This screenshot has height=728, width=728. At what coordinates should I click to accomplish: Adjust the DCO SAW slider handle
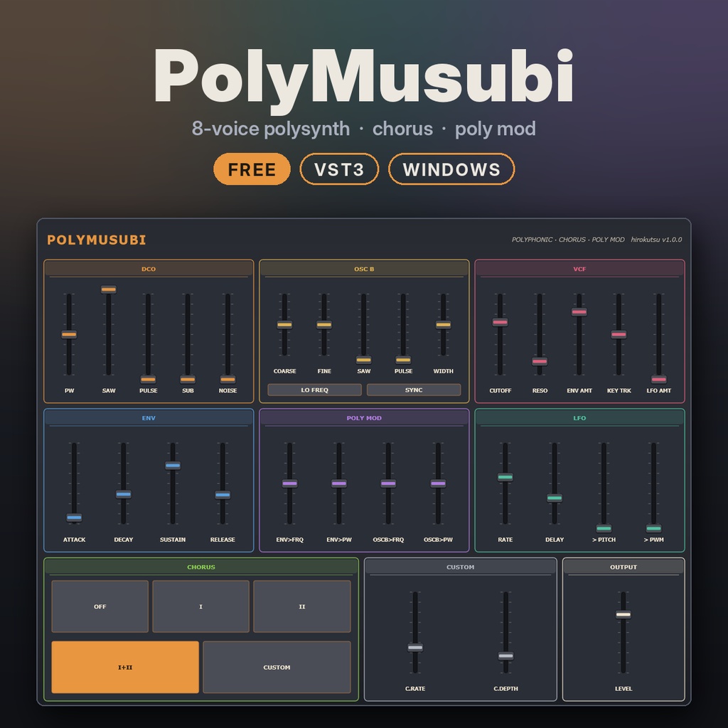pos(109,289)
